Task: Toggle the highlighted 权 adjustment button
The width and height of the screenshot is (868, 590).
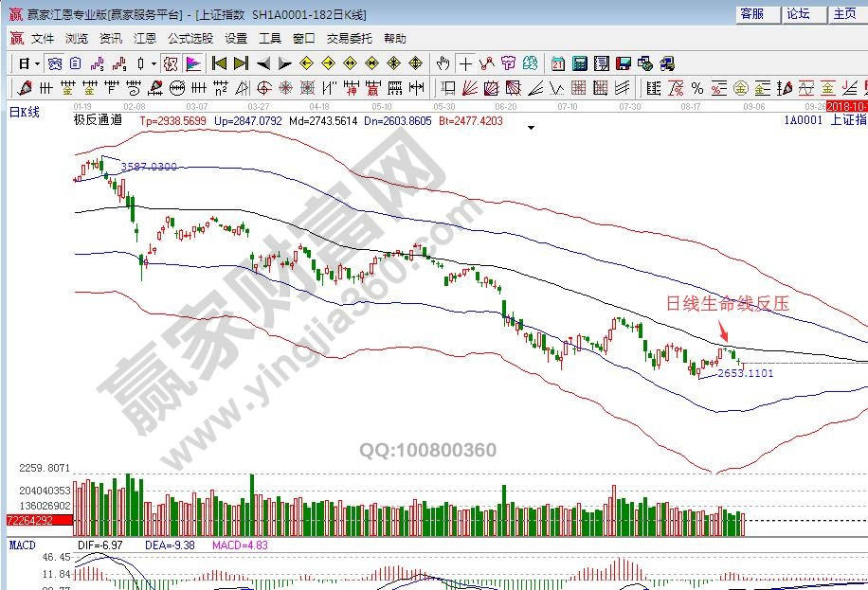Action: click(x=170, y=63)
